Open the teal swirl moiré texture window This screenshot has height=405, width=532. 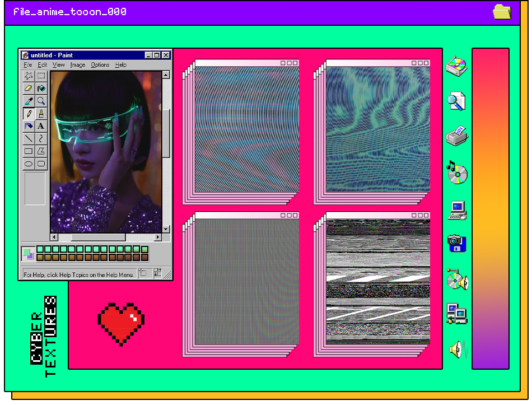click(378, 126)
